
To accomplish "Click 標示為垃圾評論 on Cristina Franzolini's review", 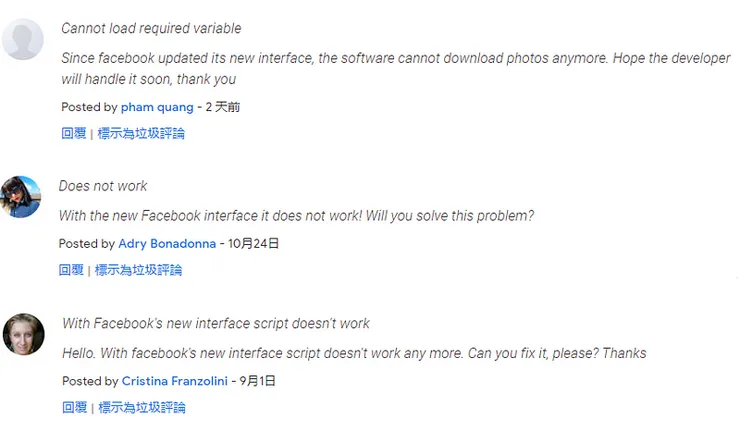I will tap(142, 407).
